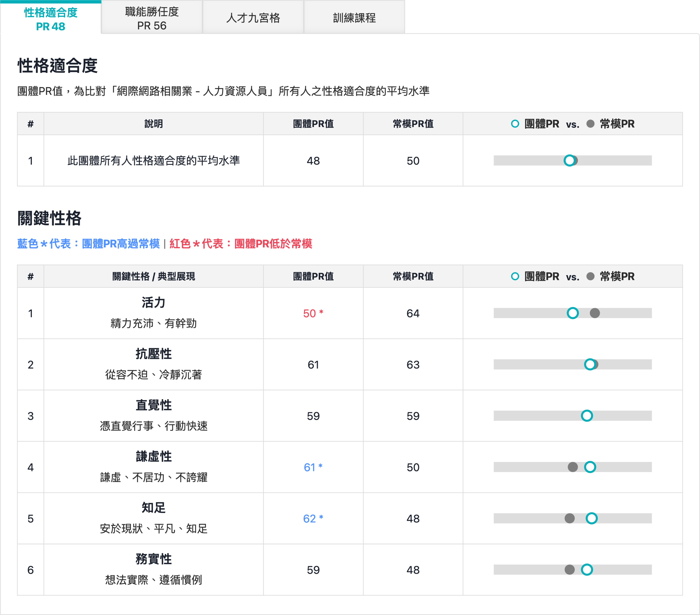Click the gray 常模PR marker in 謙虛性 row
Image resolution: width=700 pixels, height=615 pixels.
573,467
